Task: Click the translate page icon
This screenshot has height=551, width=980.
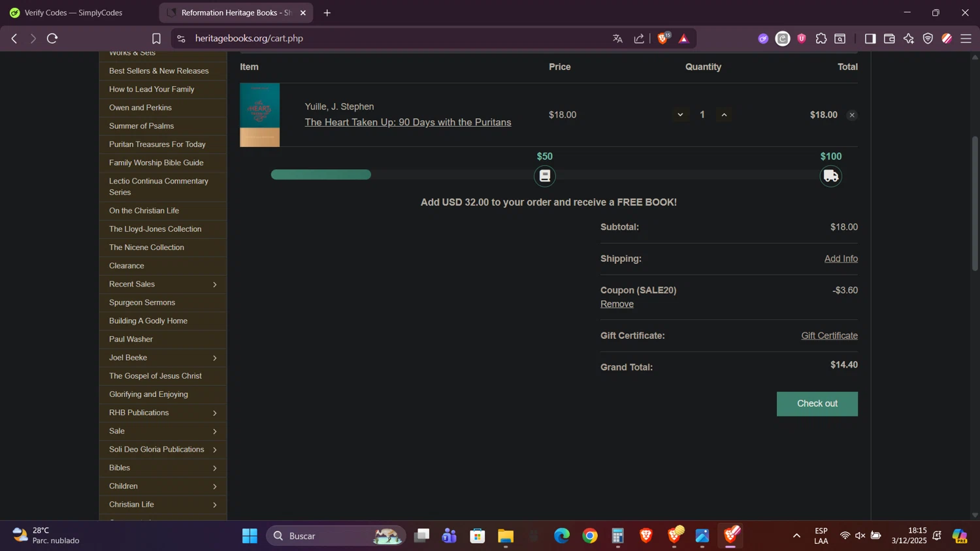Action: point(617,39)
